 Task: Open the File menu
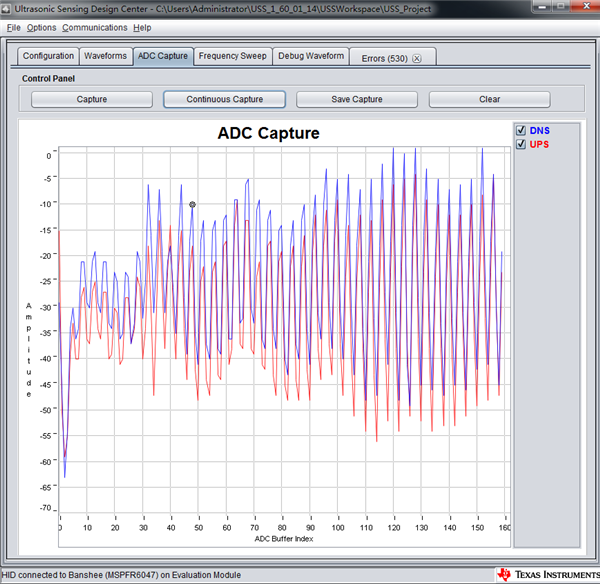point(13,28)
